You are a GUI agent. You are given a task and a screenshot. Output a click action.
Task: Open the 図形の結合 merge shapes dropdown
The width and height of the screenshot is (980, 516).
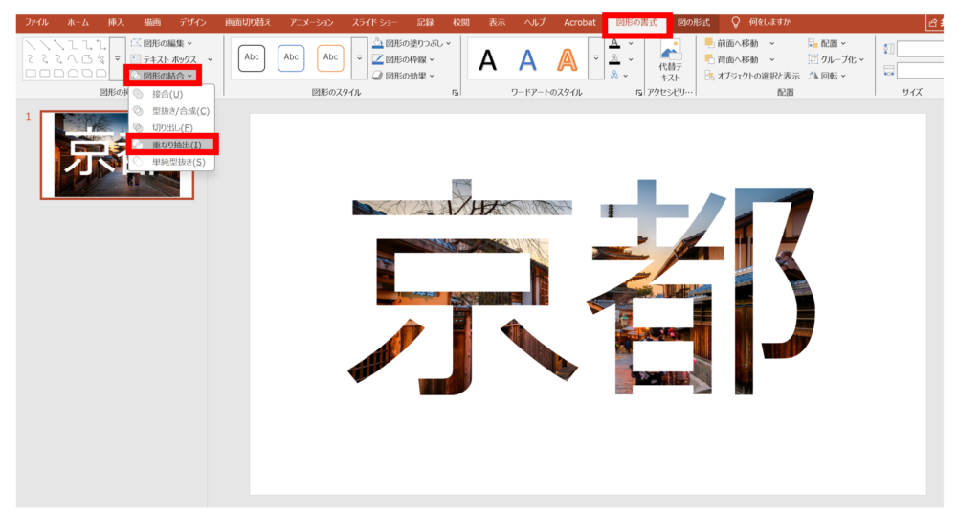coord(163,76)
